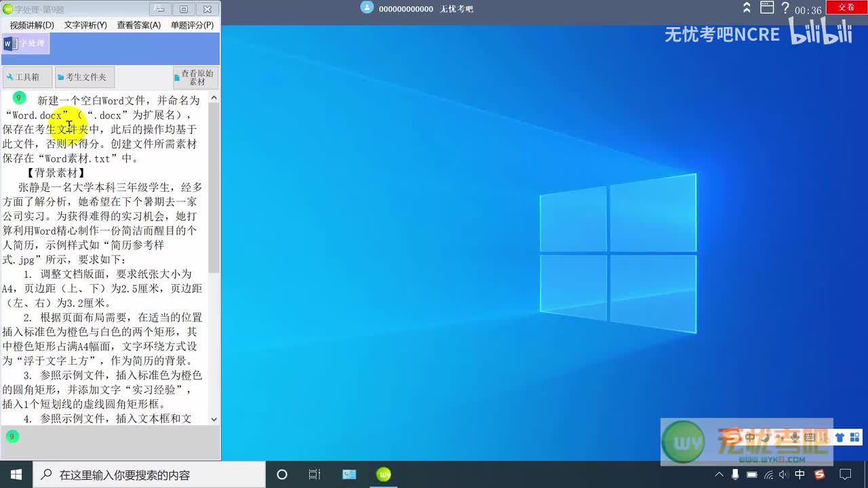Image resolution: width=868 pixels, height=488 pixels.
Task: Toggle the 中 input language indicator in tray
Action: pyautogui.click(x=800, y=474)
